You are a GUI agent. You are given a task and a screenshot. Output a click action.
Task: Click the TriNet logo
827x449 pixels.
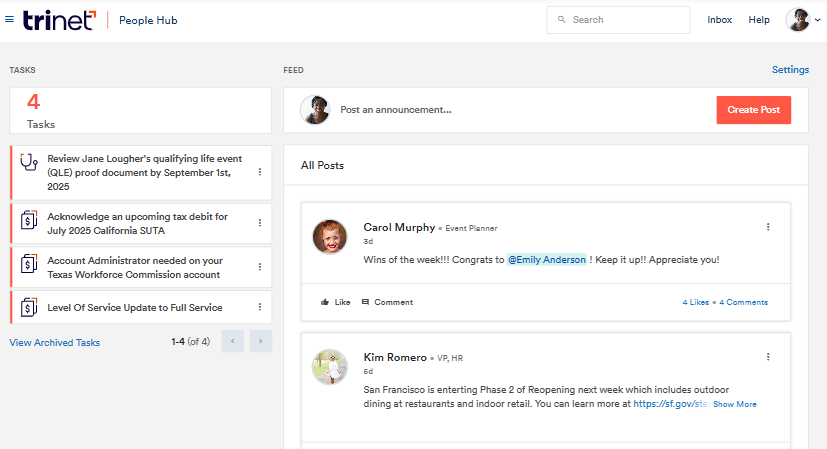[x=59, y=20]
